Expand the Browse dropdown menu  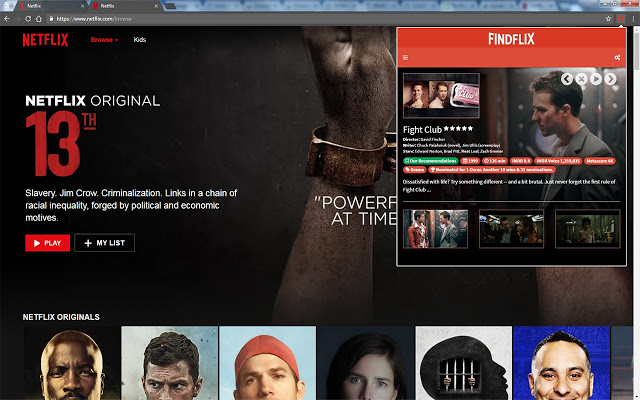[x=104, y=40]
